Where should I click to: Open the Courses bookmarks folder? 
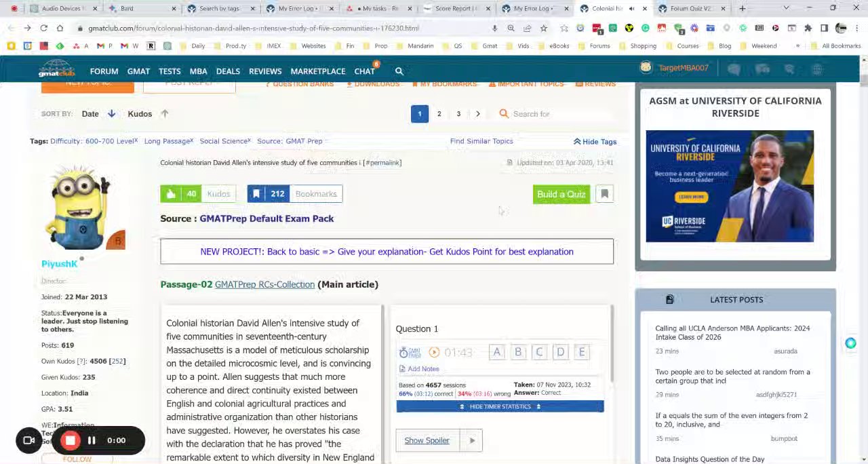[682, 46]
